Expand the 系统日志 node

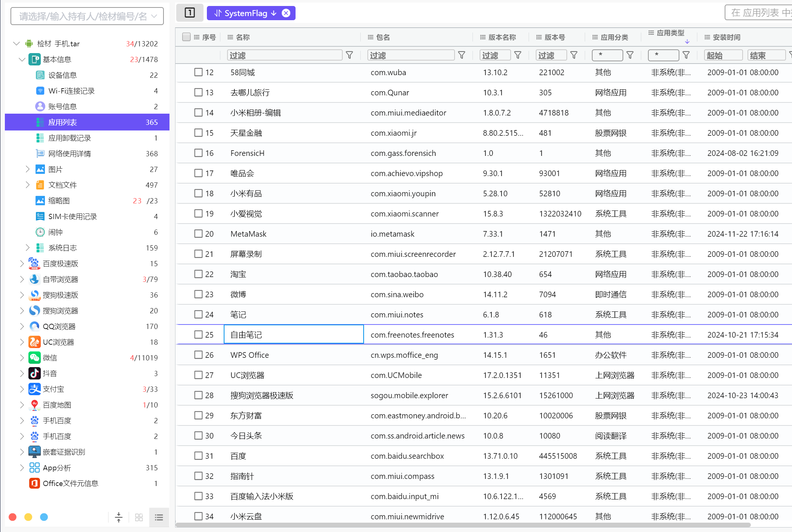point(27,248)
